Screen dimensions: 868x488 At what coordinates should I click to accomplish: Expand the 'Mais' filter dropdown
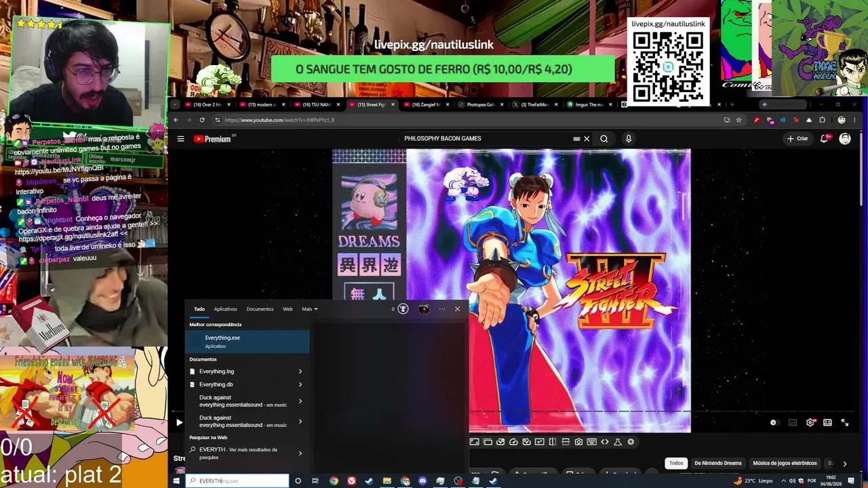click(x=310, y=309)
